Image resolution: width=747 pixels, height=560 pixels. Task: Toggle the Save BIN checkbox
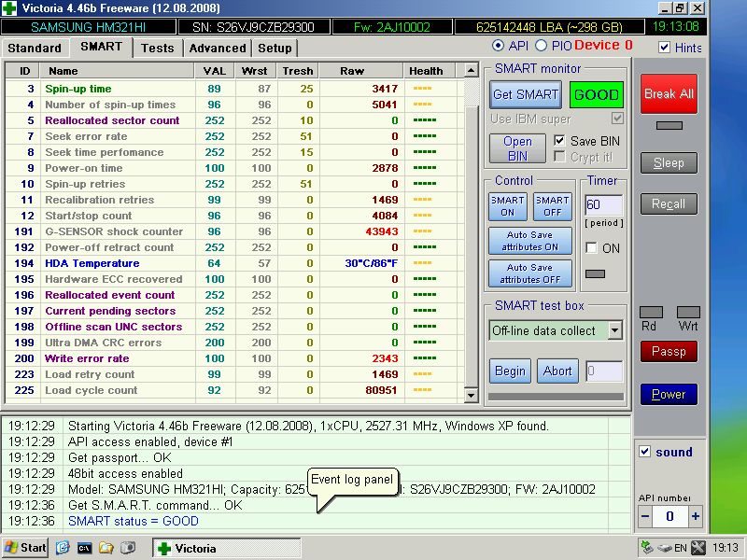point(559,141)
